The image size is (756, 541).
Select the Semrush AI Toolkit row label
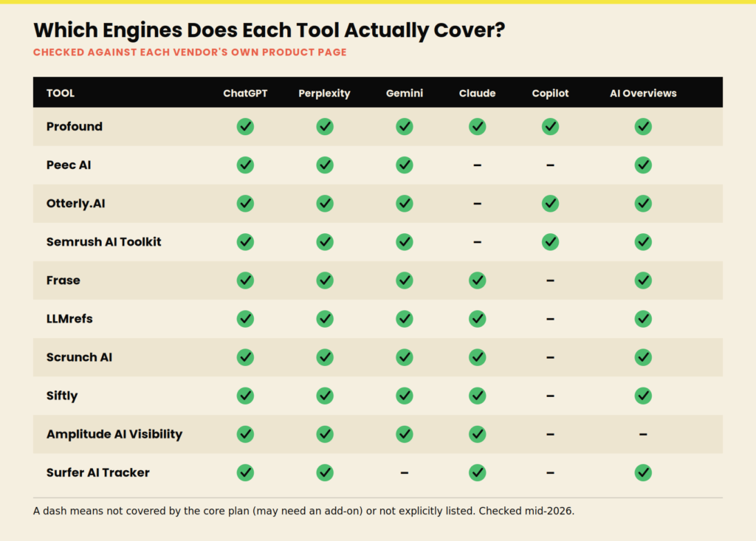[103, 241]
